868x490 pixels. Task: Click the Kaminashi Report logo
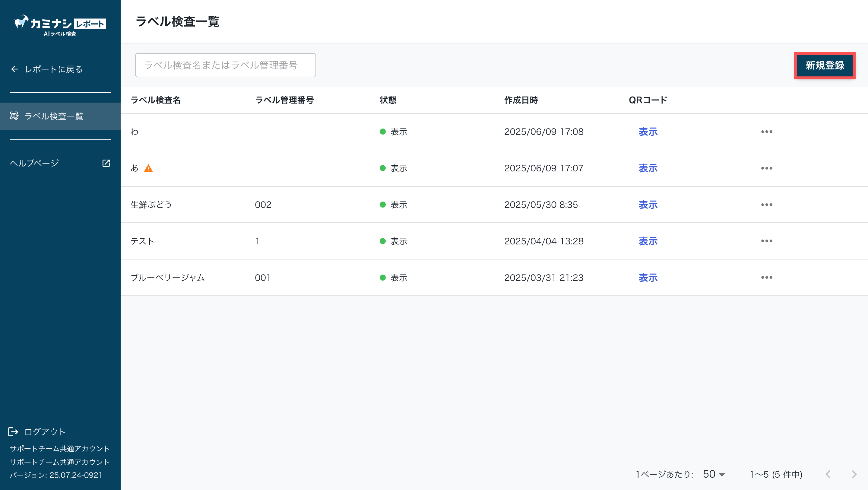pos(60,25)
